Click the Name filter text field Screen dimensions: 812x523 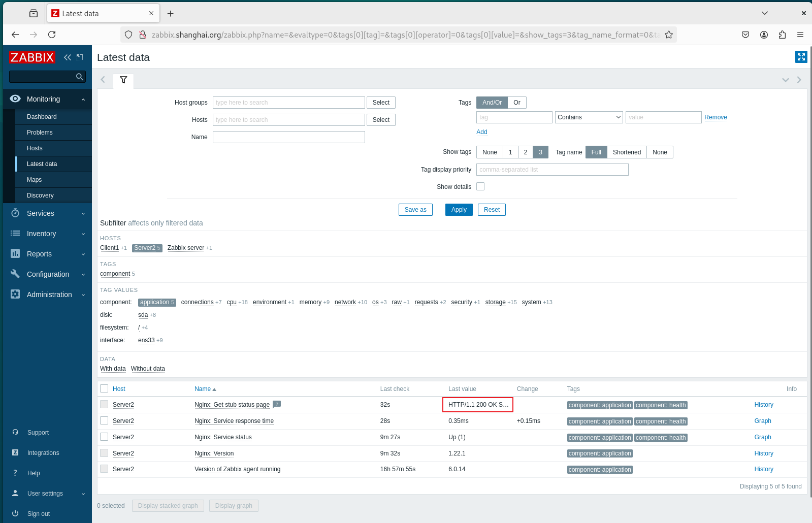(x=288, y=137)
